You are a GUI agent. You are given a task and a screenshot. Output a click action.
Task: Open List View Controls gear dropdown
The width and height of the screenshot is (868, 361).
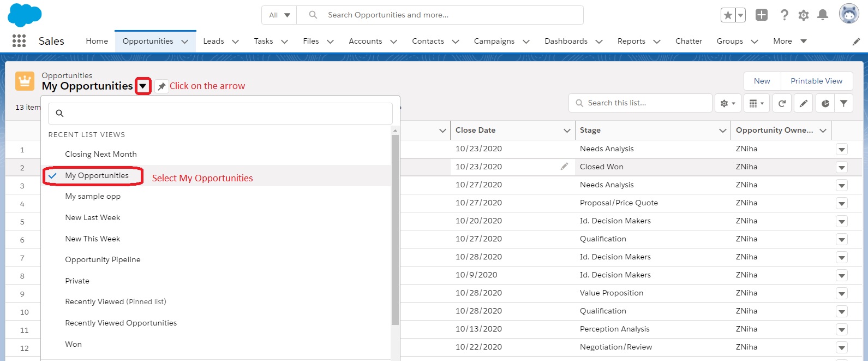pyautogui.click(x=728, y=103)
